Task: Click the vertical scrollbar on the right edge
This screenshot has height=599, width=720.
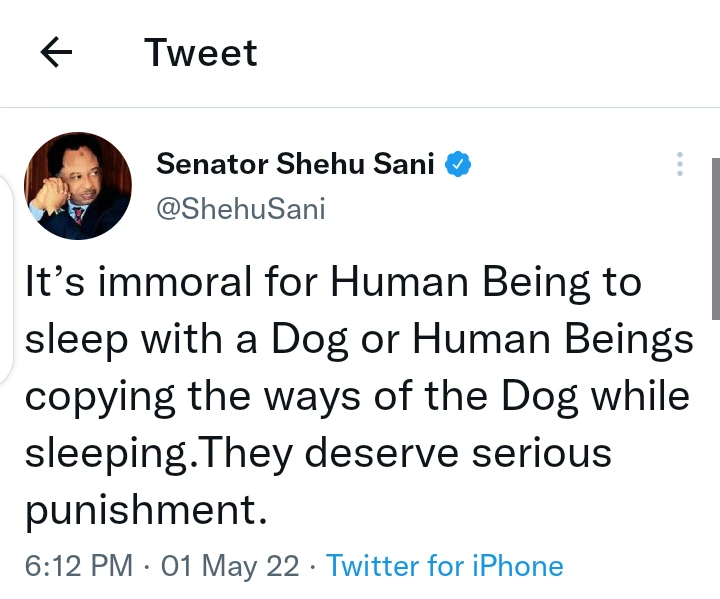Action: [714, 240]
